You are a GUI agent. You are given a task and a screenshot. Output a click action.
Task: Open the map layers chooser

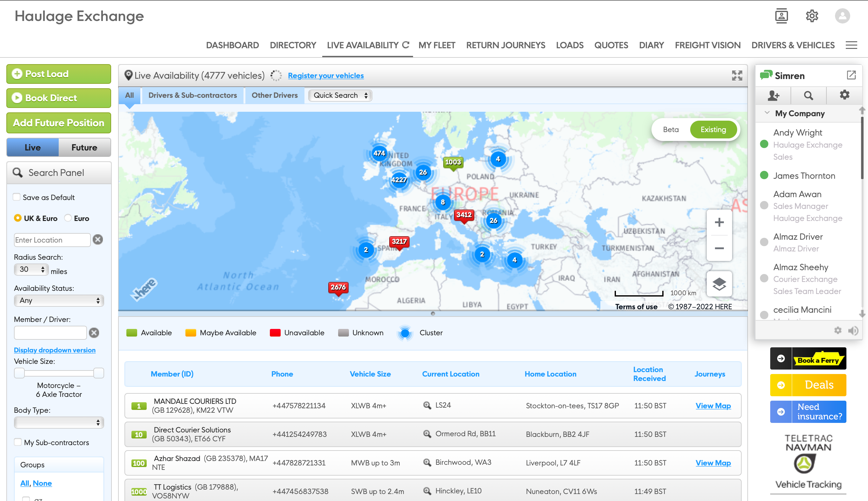pos(719,284)
